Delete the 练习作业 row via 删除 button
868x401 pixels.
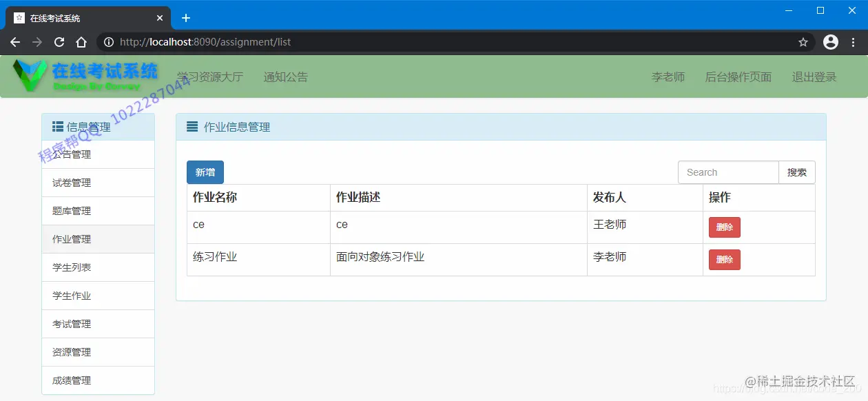click(x=724, y=260)
